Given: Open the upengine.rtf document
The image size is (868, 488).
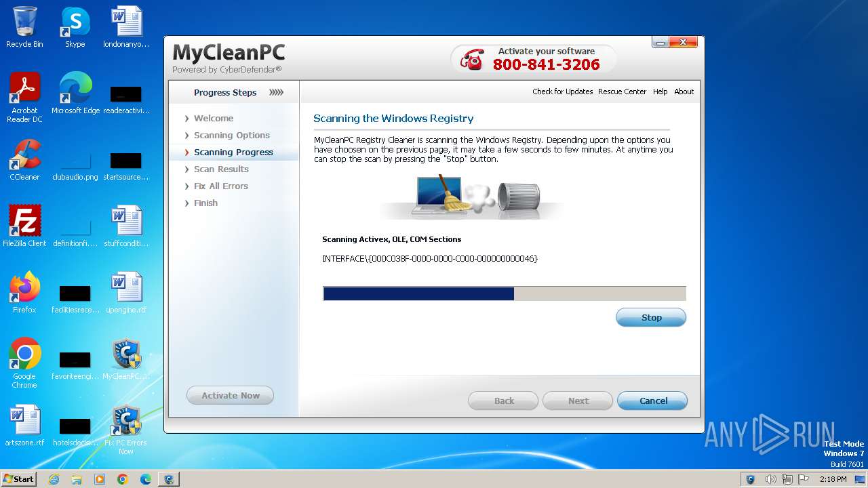Looking at the screenshot, I should coord(126,293).
